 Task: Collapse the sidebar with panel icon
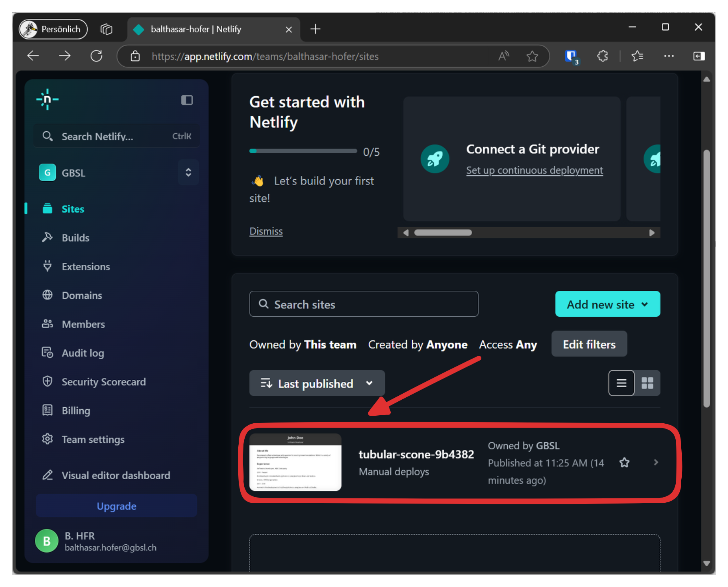(187, 100)
